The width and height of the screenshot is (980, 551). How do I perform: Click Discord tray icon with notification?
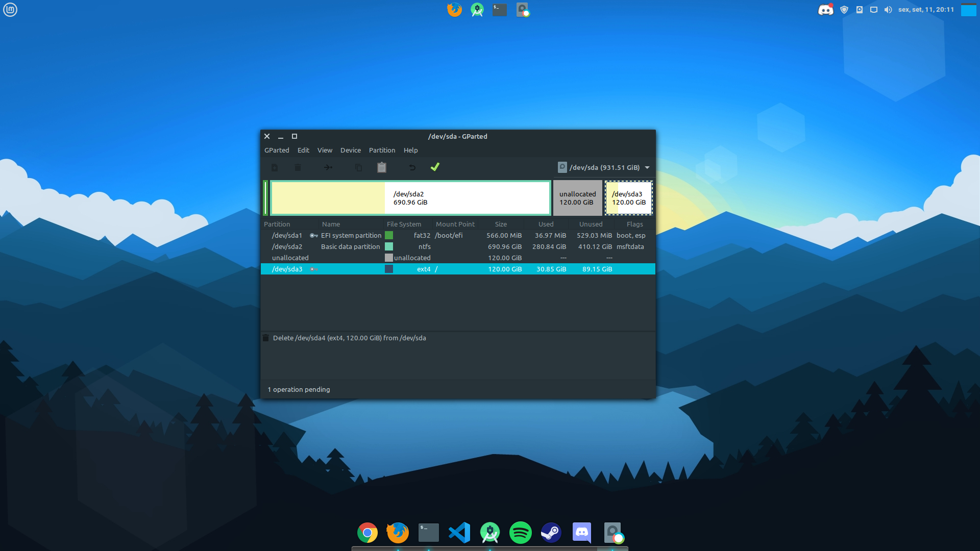tap(826, 10)
